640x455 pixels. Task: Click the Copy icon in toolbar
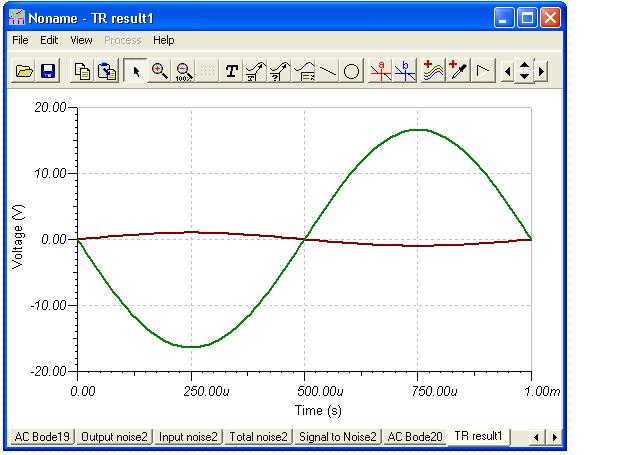82,71
